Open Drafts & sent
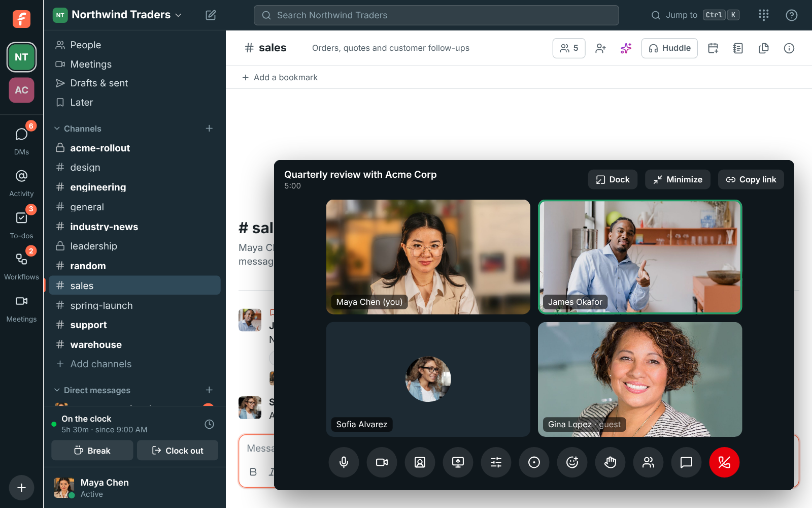This screenshot has height=508, width=812. [x=134, y=83]
